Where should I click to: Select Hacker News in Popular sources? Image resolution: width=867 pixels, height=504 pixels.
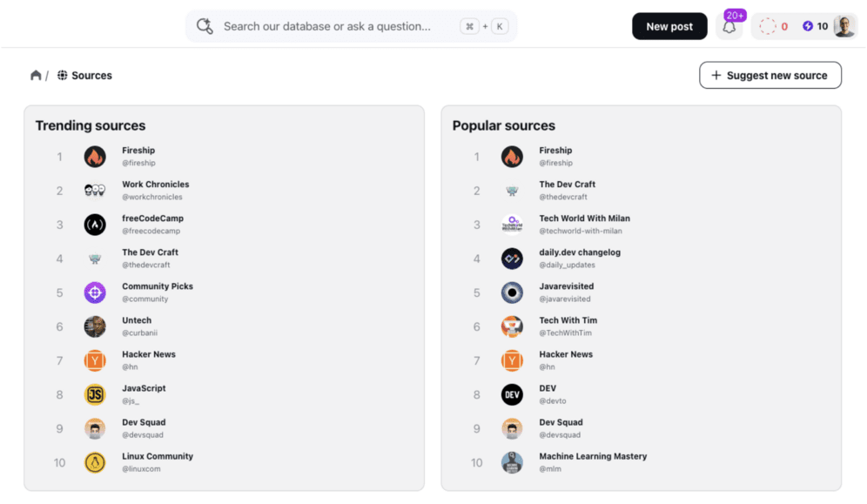click(x=566, y=354)
